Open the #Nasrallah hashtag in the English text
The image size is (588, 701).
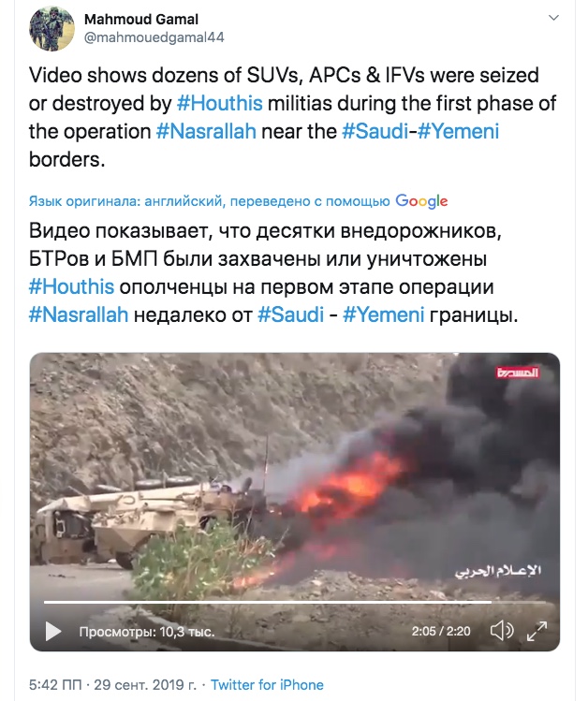(206, 131)
